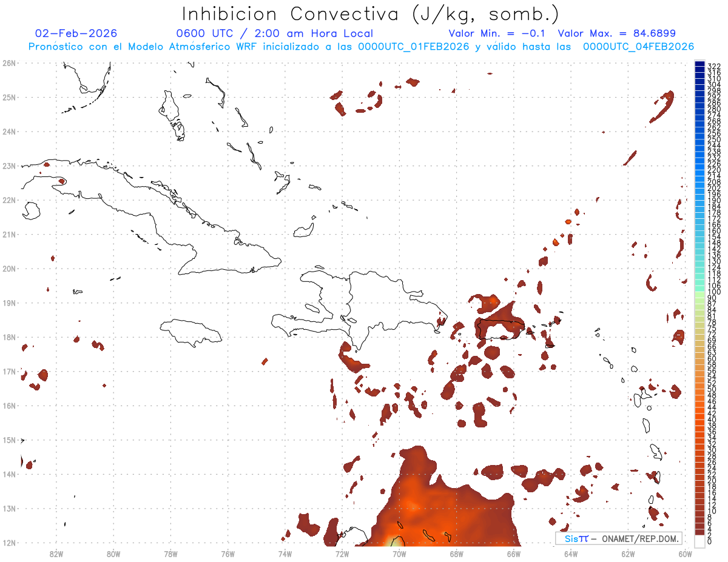
Task: Click the '78W' longitude label
Action: [170, 554]
